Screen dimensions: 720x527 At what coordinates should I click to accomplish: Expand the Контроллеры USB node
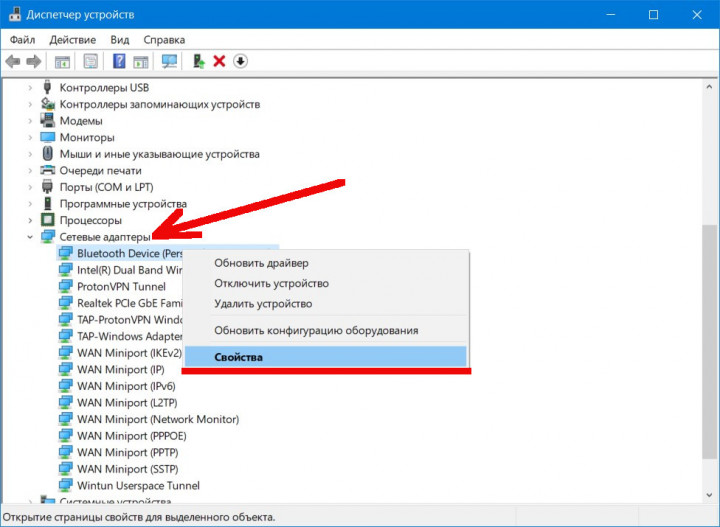point(29,88)
